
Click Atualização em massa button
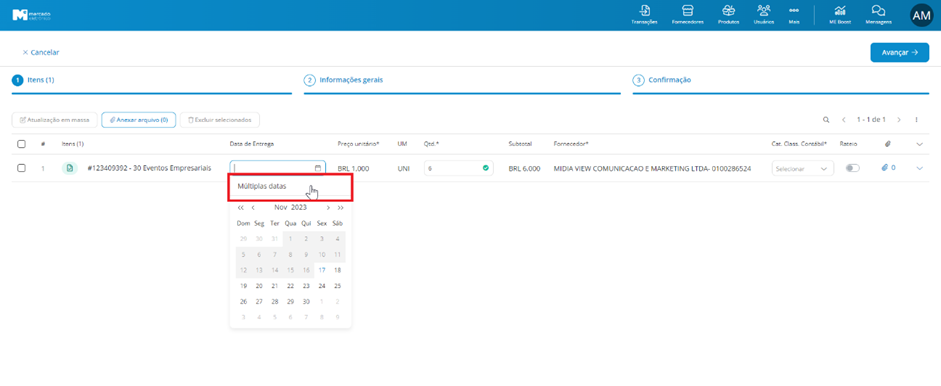coord(55,120)
